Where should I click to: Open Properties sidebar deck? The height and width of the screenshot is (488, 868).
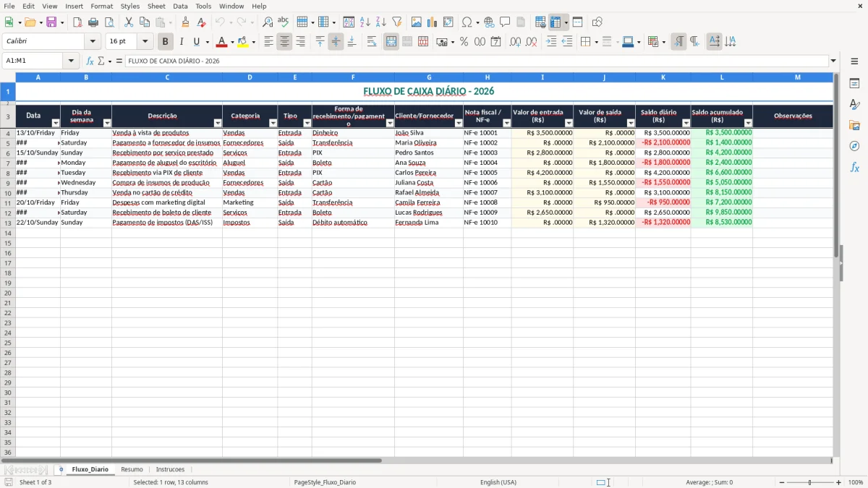coord(854,83)
